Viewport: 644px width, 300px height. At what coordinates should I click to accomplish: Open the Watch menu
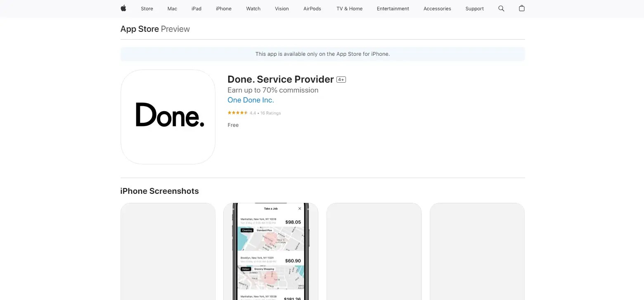(x=253, y=9)
